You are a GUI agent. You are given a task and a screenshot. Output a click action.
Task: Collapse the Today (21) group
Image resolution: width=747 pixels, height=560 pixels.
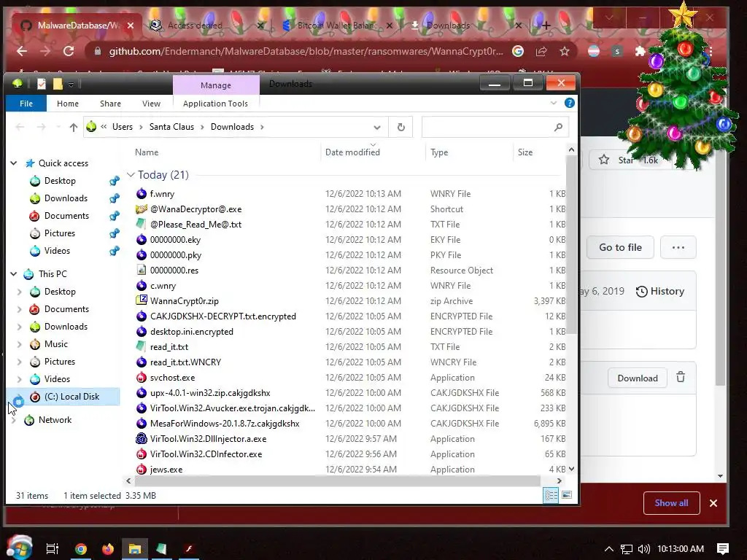131,175
